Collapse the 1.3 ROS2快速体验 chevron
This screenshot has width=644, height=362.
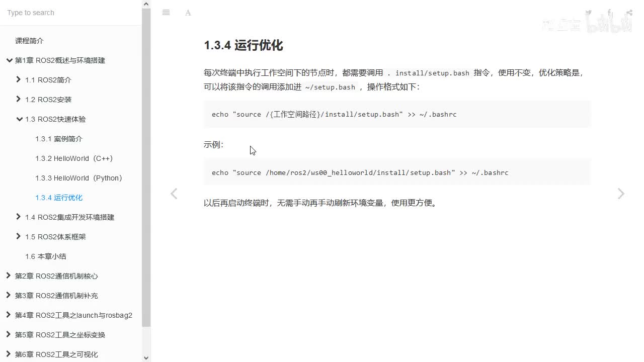pos(19,119)
